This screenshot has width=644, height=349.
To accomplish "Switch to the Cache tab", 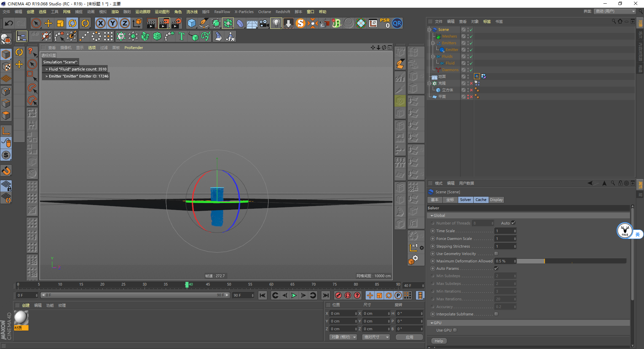I will click(x=481, y=200).
